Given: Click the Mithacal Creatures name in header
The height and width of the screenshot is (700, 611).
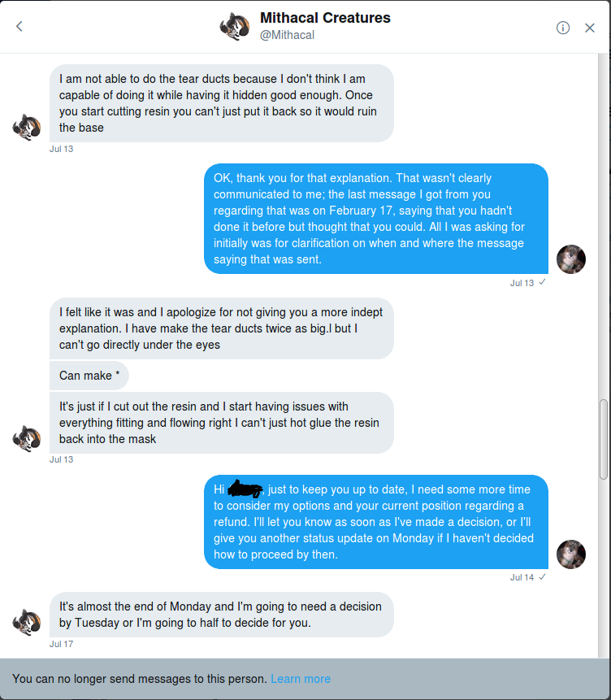Looking at the screenshot, I should pyautogui.click(x=325, y=18).
